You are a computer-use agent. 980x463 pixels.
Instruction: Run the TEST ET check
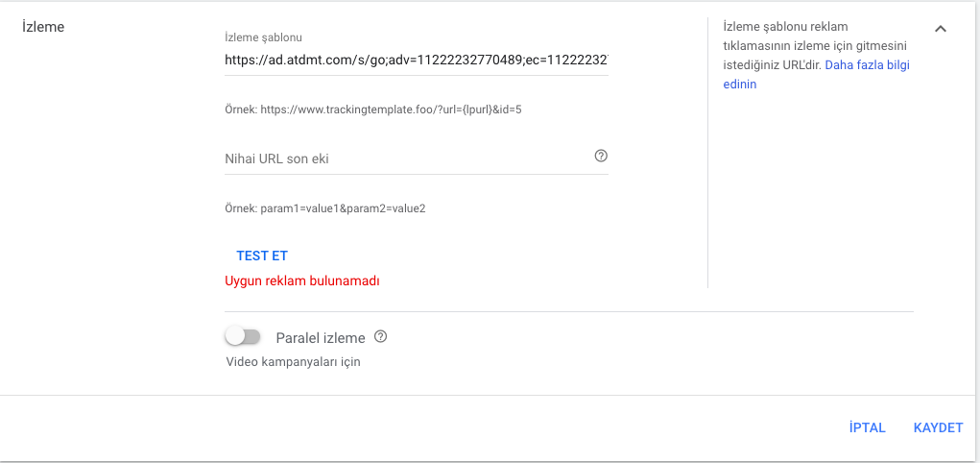[262, 256]
